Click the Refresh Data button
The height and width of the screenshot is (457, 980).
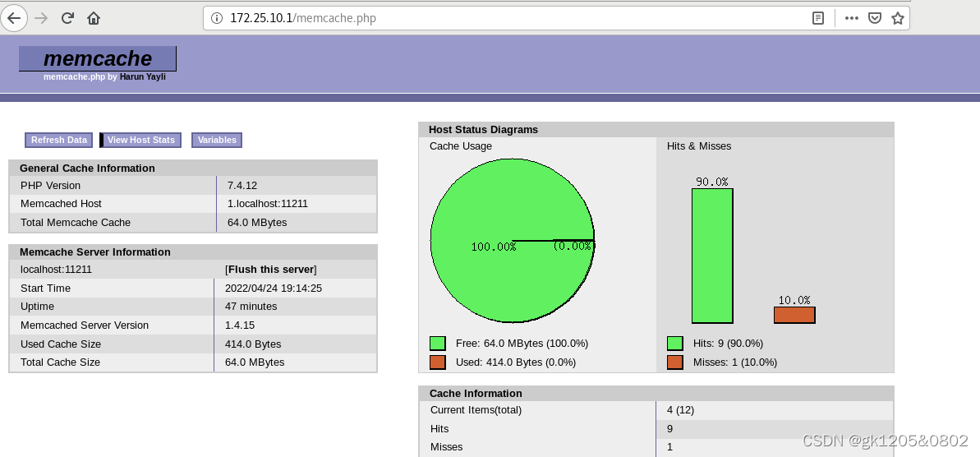[x=59, y=140]
